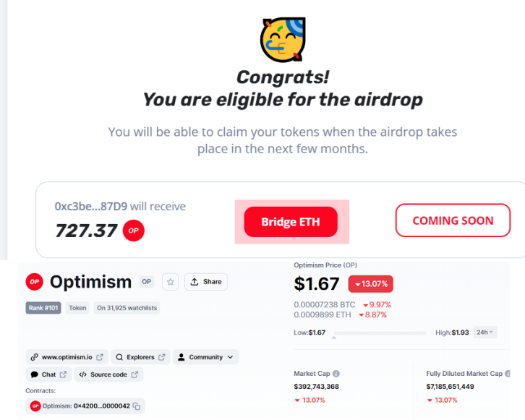Click the Token category tag

[x=77, y=308]
